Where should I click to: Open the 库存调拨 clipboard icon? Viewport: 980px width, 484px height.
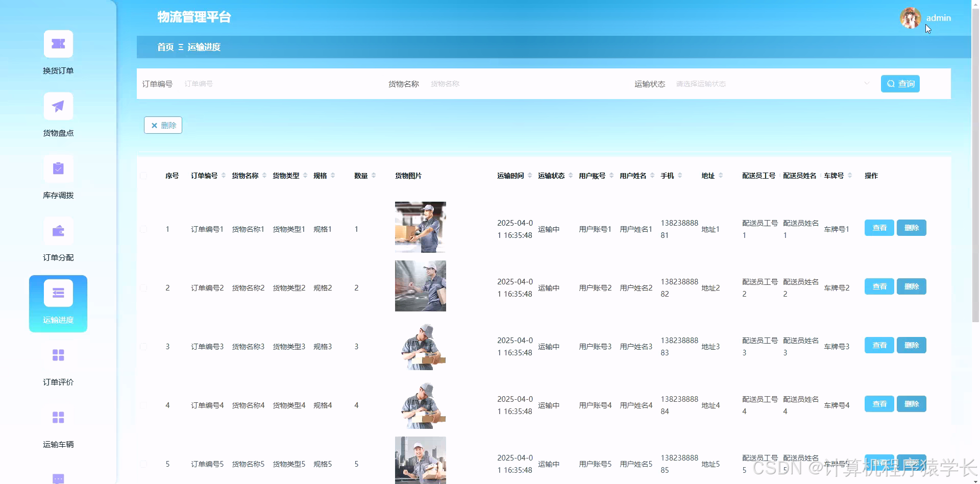[x=58, y=168]
